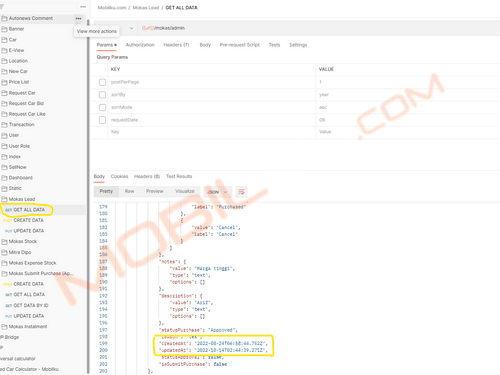Screen dimensions: 500x375
Task: Enable the sortBy parameter checkbox
Action: tap(102, 95)
